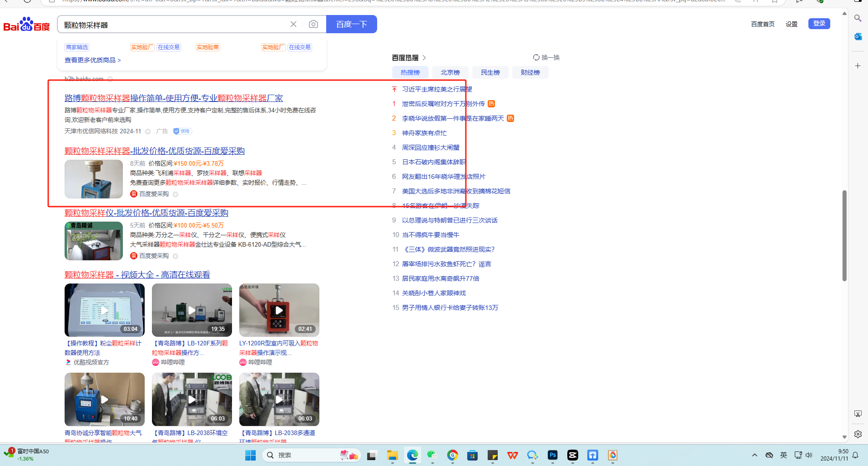Click the Windows taskbar 搜索 box

coord(312,455)
